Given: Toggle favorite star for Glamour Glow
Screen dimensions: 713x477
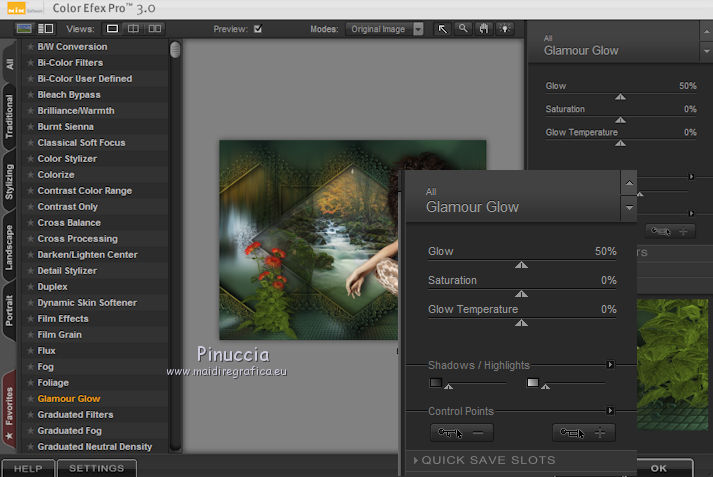Looking at the screenshot, I should (31, 399).
